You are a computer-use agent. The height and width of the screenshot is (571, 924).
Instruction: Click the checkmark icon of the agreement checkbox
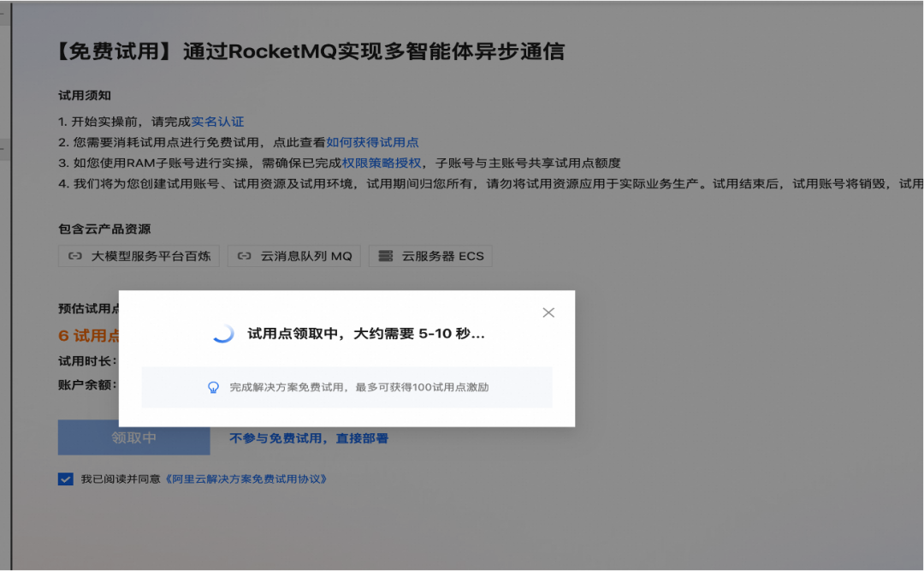click(x=66, y=479)
